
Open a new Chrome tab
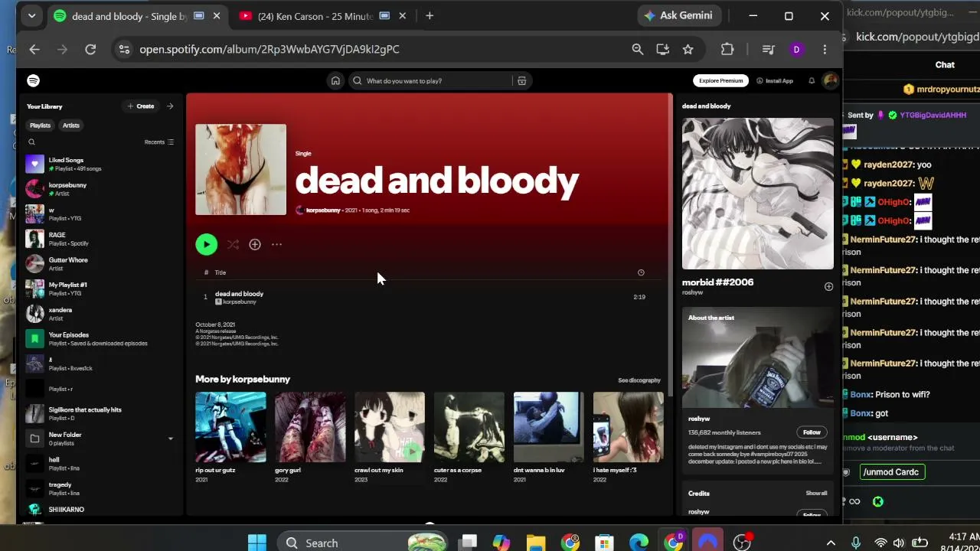pos(430,16)
